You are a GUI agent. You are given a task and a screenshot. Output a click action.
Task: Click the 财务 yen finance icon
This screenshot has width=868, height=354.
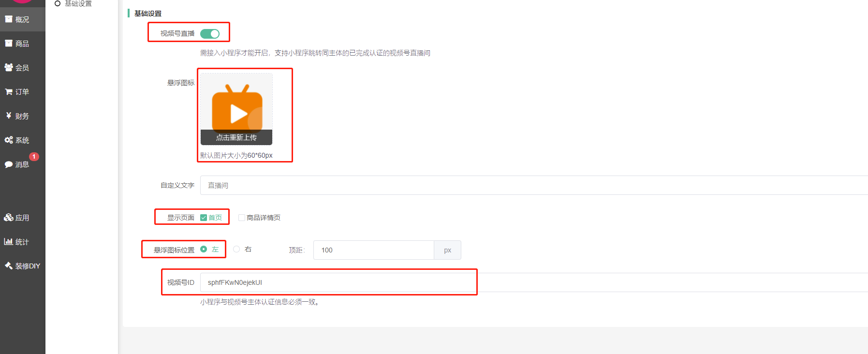coord(9,116)
